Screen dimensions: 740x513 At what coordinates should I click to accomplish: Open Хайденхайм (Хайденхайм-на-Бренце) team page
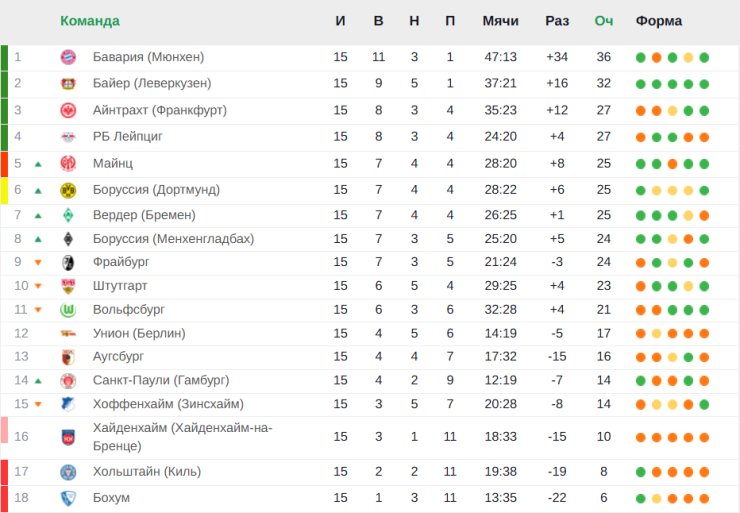pyautogui.click(x=182, y=437)
